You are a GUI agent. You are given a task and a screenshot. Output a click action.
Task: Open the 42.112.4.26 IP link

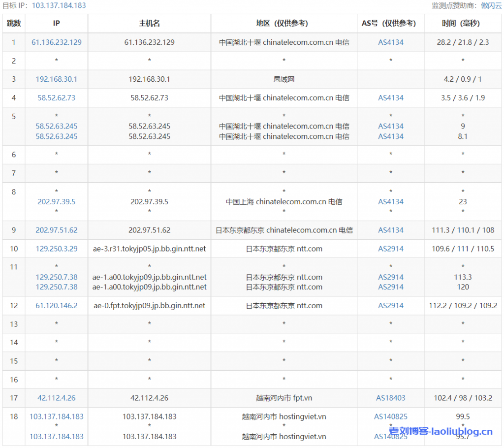(57, 398)
